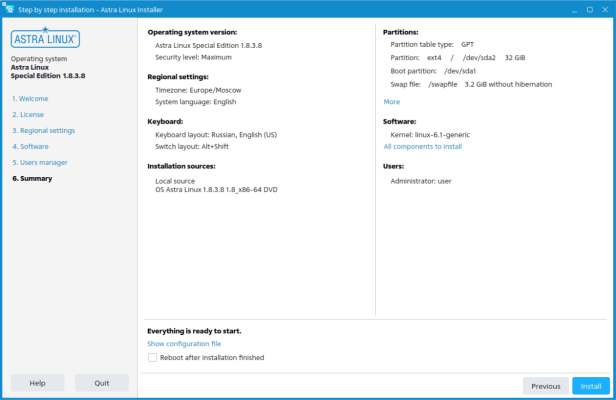Screen dimensions: 616x400
Task: Open Help
Action: tap(37, 383)
